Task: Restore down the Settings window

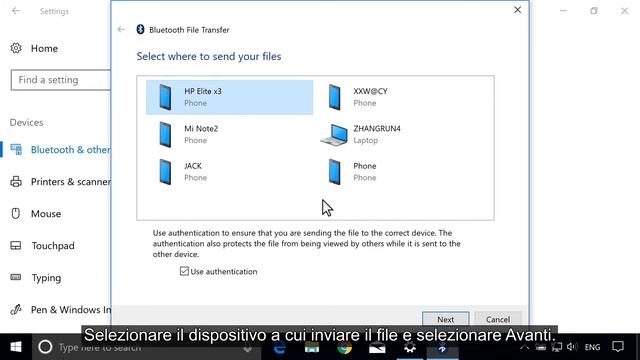Action: pyautogui.click(x=594, y=11)
